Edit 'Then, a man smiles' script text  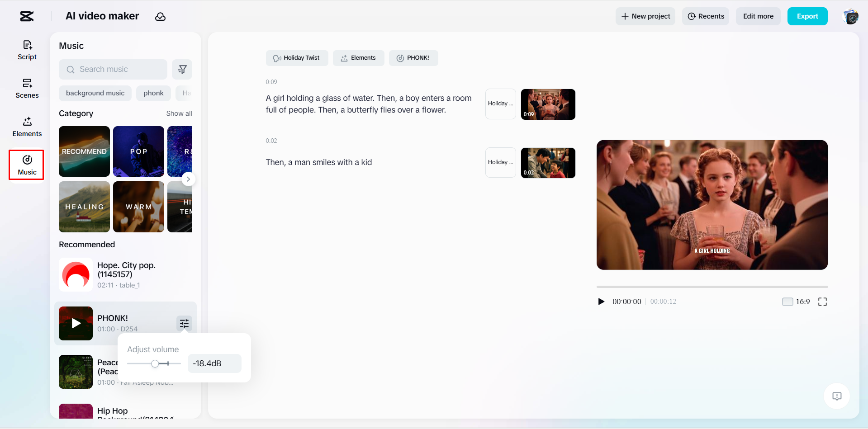point(319,162)
